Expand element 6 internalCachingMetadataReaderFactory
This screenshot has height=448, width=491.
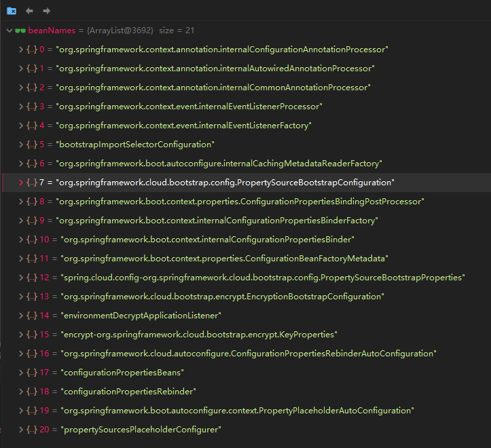tap(20, 164)
